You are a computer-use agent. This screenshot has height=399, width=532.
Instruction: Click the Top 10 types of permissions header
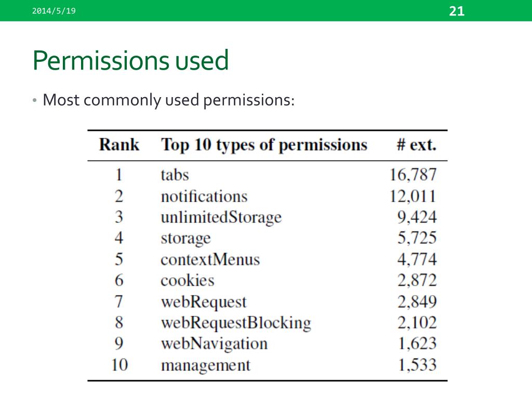[x=264, y=145]
